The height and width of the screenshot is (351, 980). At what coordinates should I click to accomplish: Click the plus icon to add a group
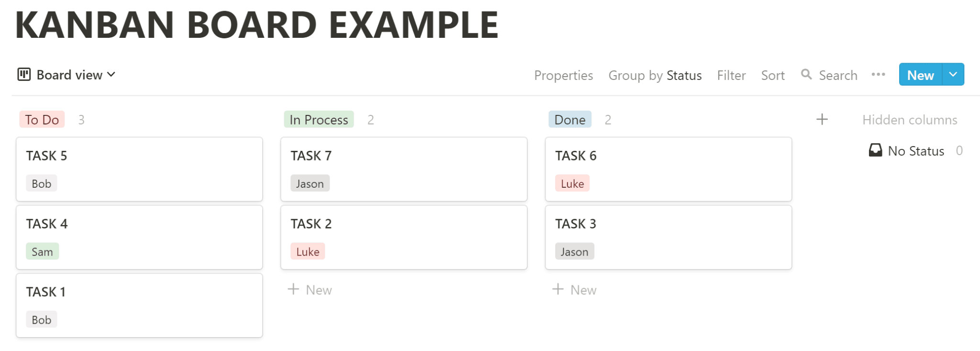pyautogui.click(x=822, y=119)
